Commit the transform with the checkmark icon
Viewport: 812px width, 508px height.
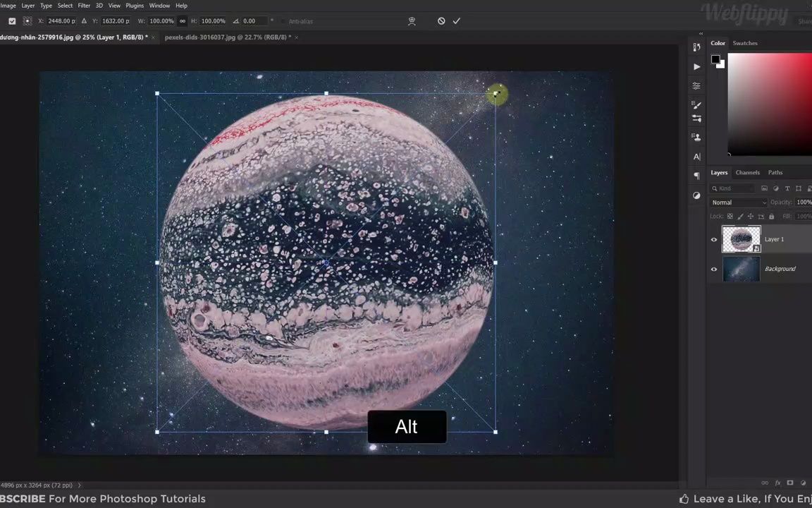pos(456,21)
